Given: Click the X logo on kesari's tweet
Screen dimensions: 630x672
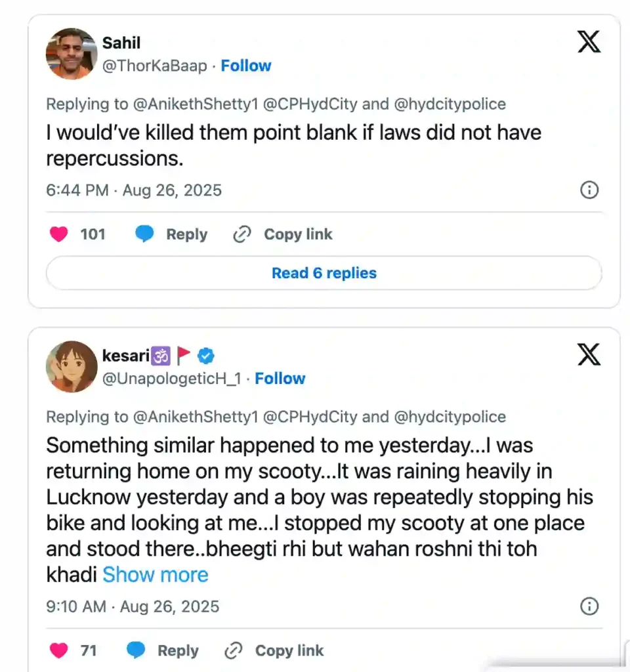Looking at the screenshot, I should (x=589, y=355).
